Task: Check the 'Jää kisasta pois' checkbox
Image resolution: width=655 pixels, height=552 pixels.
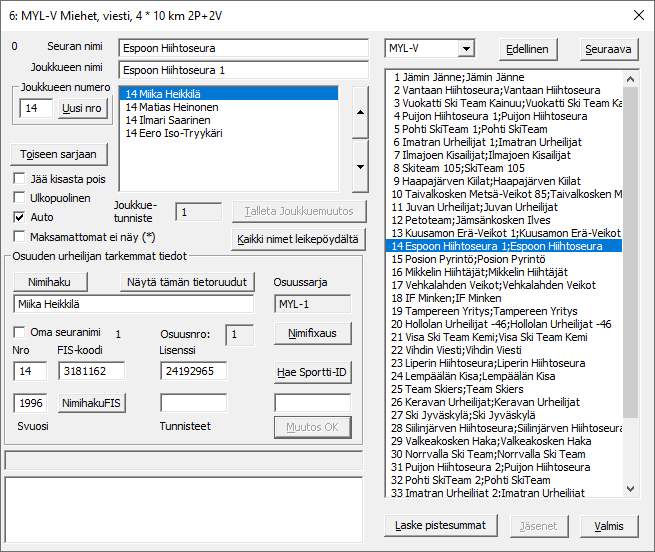Action: 20,179
